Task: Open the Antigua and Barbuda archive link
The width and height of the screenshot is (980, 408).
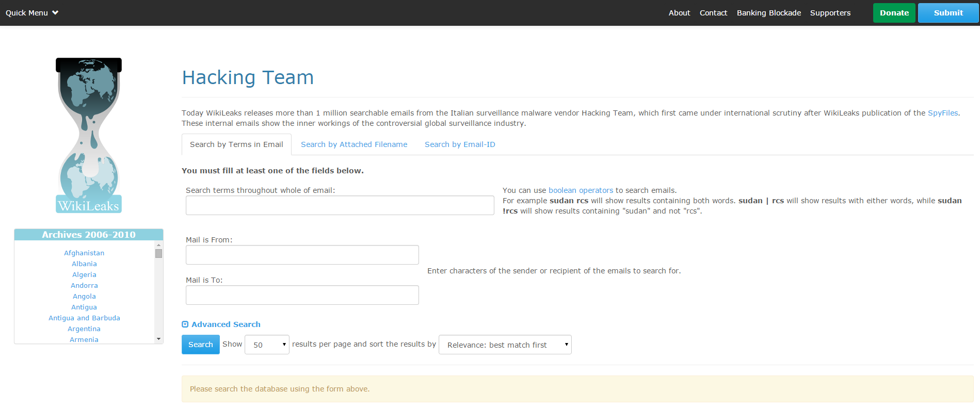Action: 84,318
